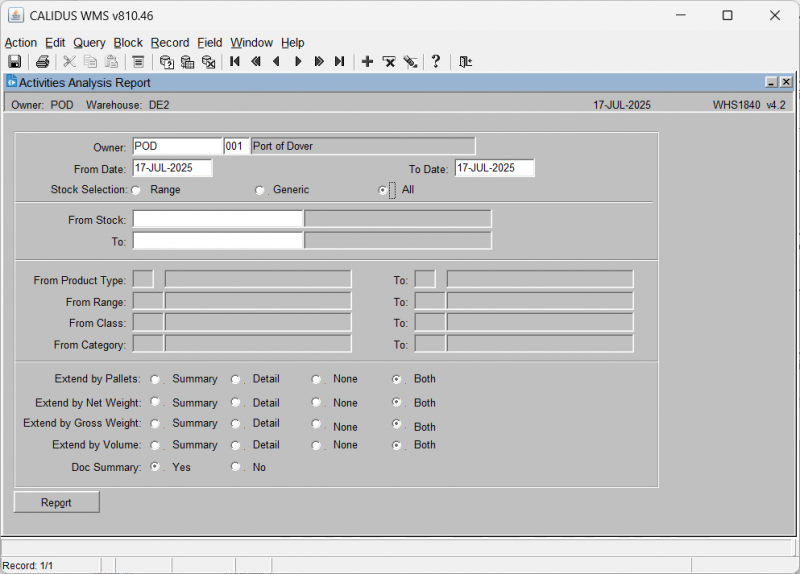Click the list of values icon
The width and height of the screenshot is (800, 574).
138,62
